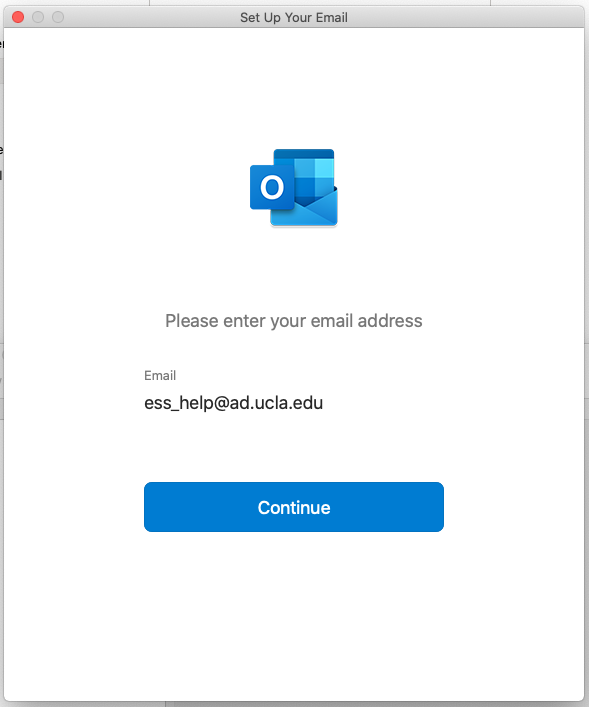Click the word 'address' in the prompt

pos(390,321)
